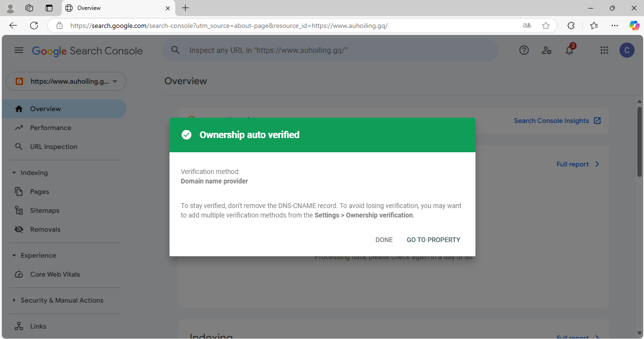This screenshot has height=339, width=644.
Task: Open the property selector dropdown
Action: pyautogui.click(x=66, y=81)
